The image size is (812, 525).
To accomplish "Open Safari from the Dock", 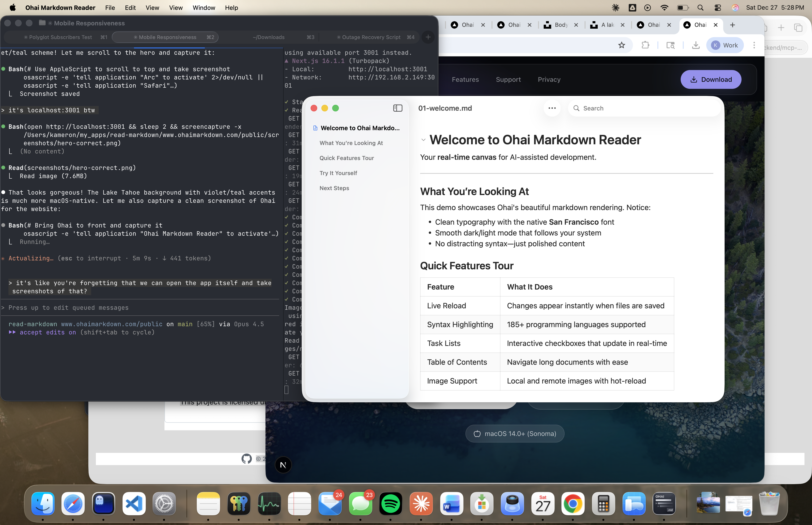I will [73, 504].
